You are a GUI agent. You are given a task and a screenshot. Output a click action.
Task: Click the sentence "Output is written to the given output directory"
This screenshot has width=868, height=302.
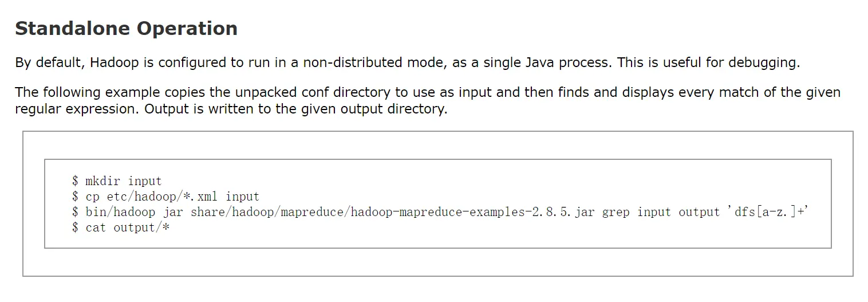pos(295,109)
